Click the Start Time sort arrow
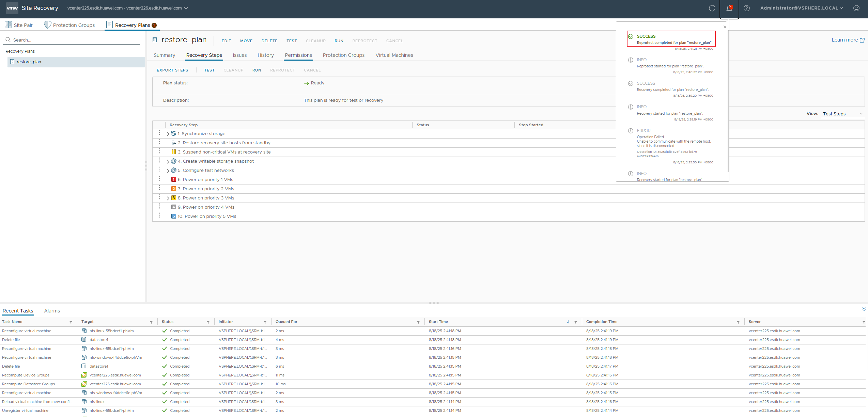The image size is (868, 419). coord(568,322)
